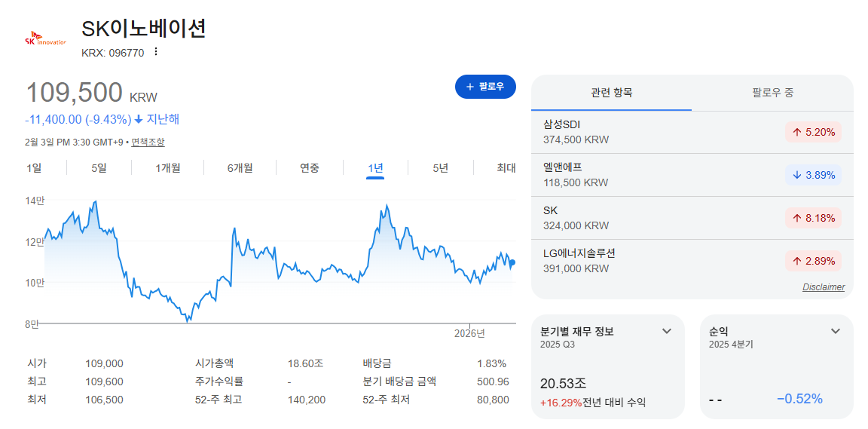
Task: Choose the 1년 chart range
Action: 375,167
